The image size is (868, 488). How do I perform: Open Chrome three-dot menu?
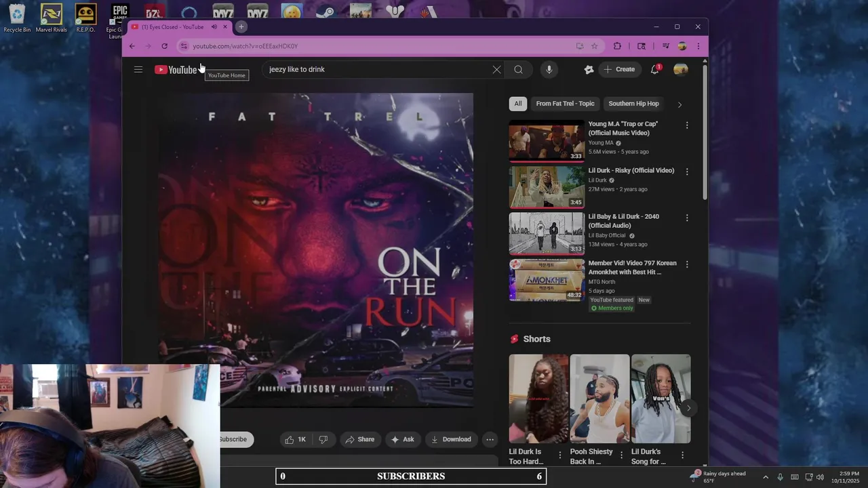698,46
